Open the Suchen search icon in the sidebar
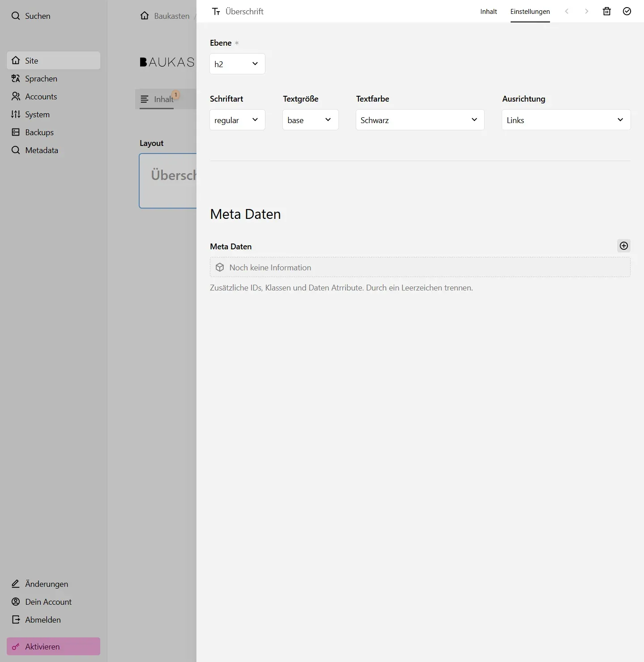The width and height of the screenshot is (644, 662). click(16, 16)
